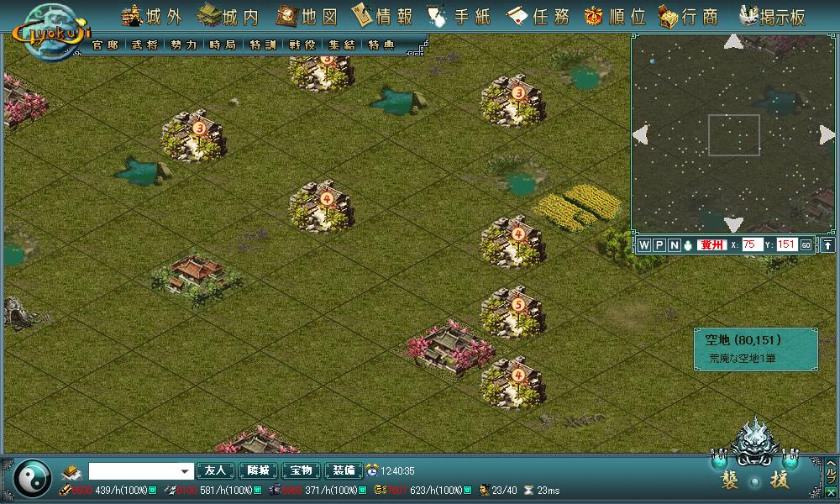Image resolution: width=840 pixels, height=504 pixels.
Task: Click the resource icon before 581/h
Action: (170, 490)
